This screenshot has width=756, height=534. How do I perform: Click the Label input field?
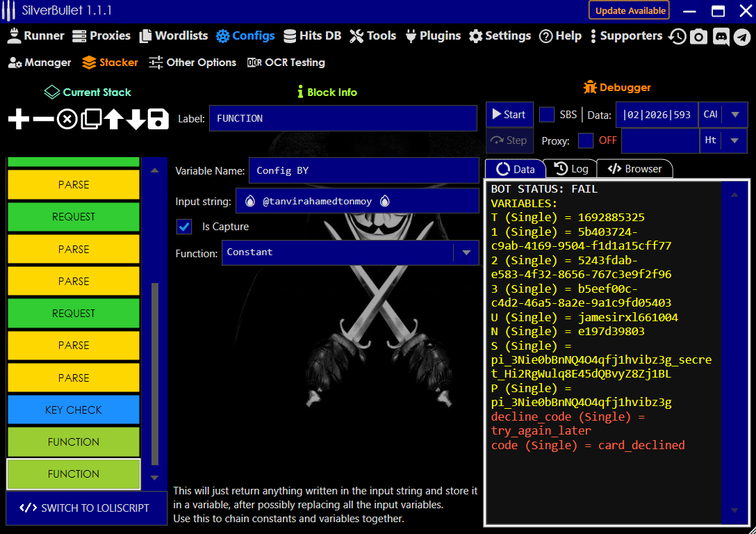pyautogui.click(x=343, y=119)
